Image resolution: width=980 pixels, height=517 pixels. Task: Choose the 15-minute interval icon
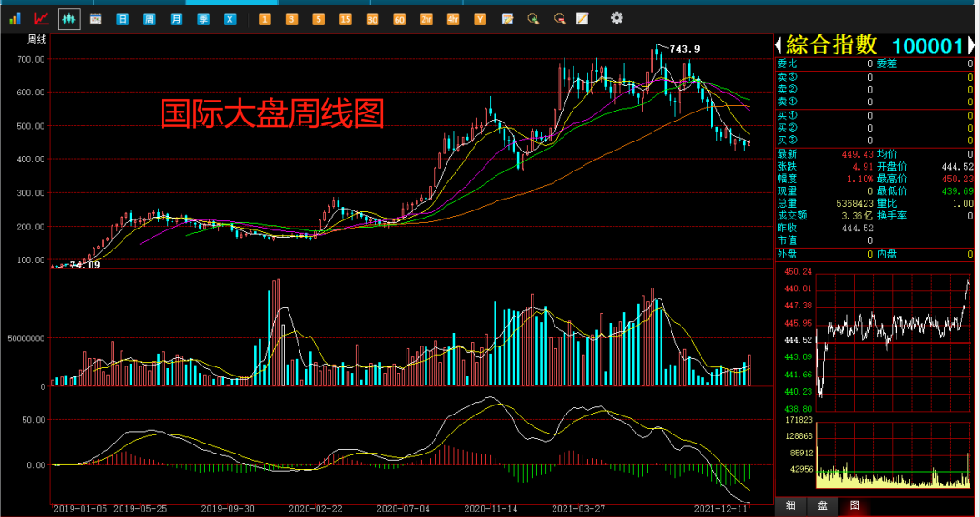click(x=345, y=19)
